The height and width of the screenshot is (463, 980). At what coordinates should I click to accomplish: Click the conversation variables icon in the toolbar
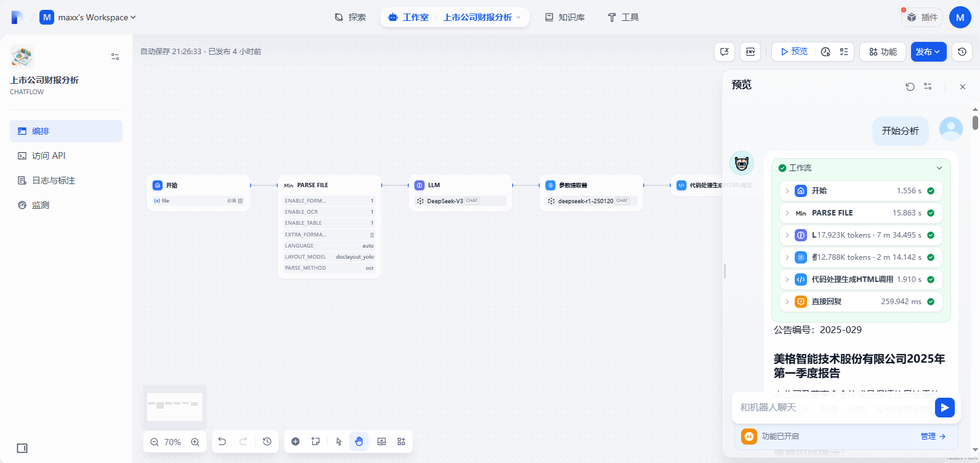(x=725, y=52)
